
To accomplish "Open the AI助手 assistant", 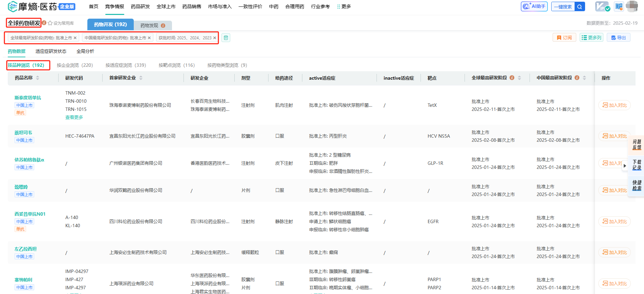I will tap(534, 6).
